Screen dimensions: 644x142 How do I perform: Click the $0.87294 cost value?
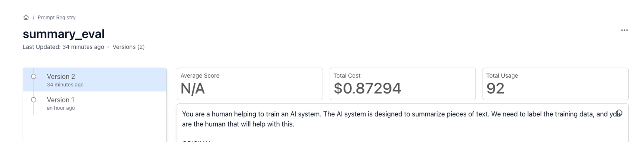367,88
